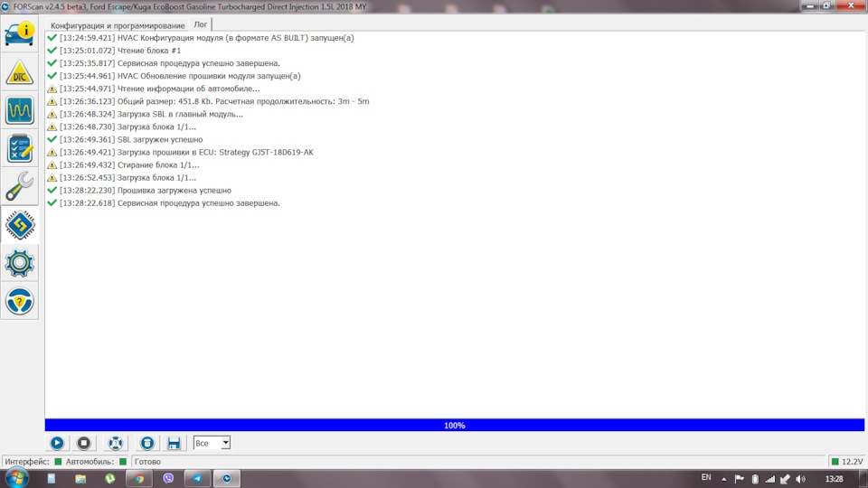Expand hidden system tray icons arrow
868x488 pixels.
click(x=723, y=479)
